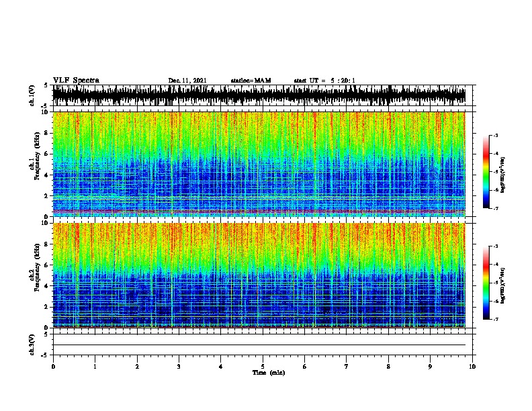Click the "VLF Spectra" title text

pyautogui.click(x=76, y=81)
